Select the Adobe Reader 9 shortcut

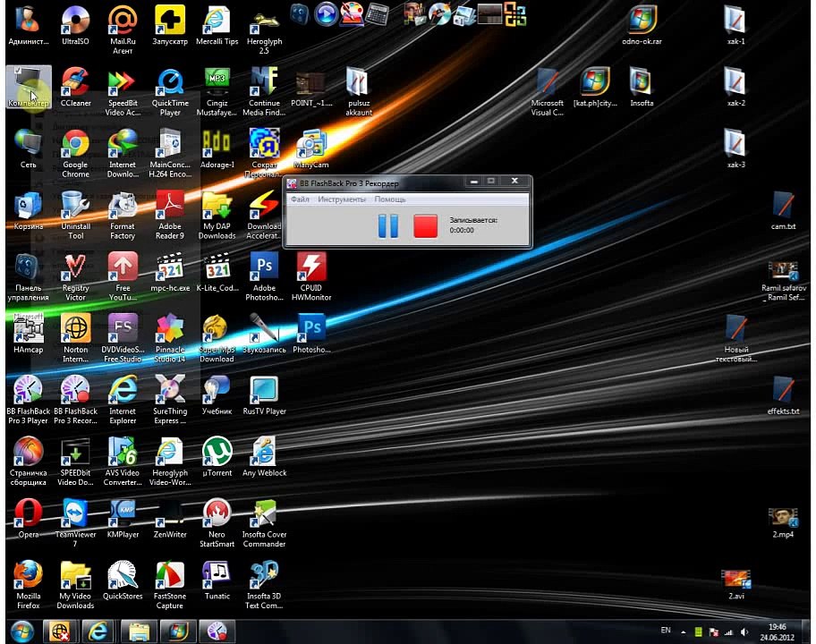coord(170,216)
